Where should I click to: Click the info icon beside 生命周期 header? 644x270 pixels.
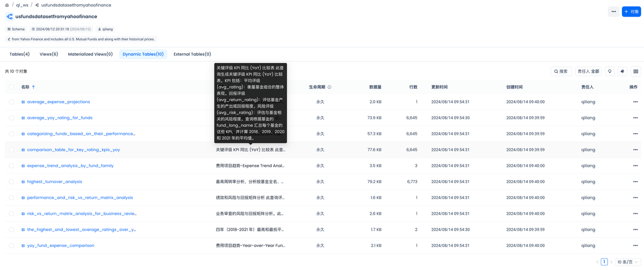pyautogui.click(x=330, y=87)
